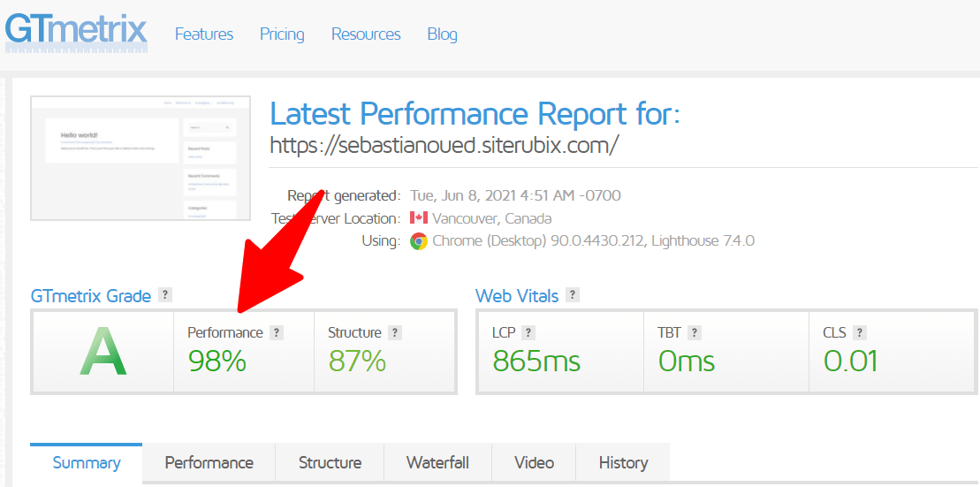
Task: Click the Canada flag icon
Action: (x=419, y=218)
